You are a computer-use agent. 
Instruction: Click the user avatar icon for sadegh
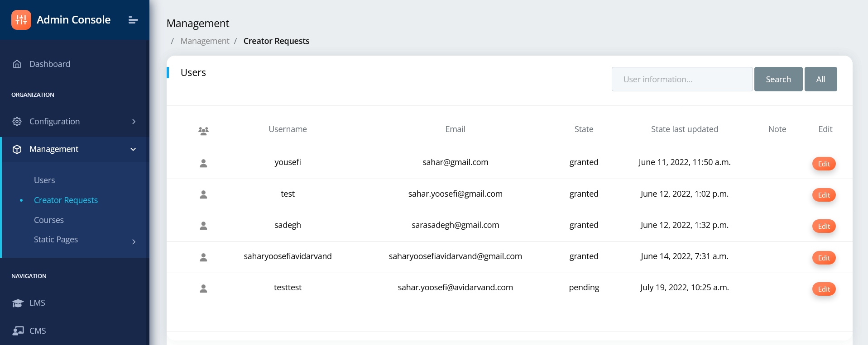click(x=203, y=226)
